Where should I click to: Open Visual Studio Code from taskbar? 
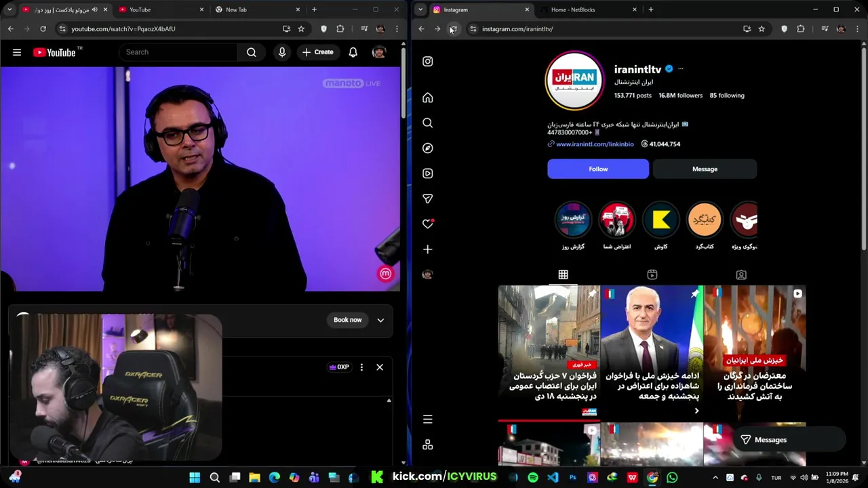point(553,478)
